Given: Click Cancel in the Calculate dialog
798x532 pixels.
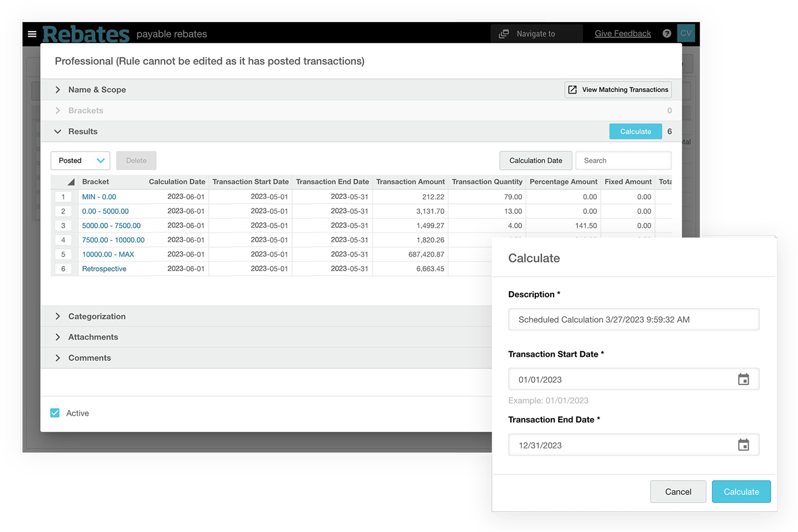Looking at the screenshot, I should (678, 492).
